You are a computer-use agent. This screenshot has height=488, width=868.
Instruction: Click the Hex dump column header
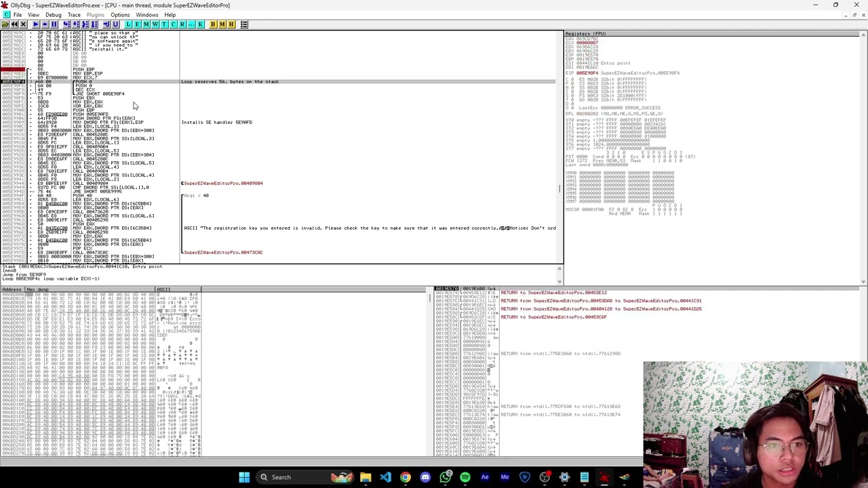coord(90,289)
